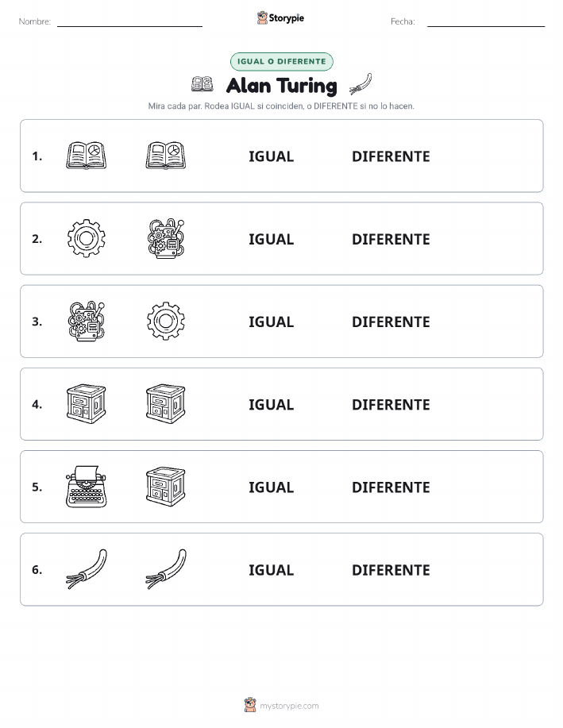The image size is (563, 728).
Task: Click the single gear icon in row 2
Action: tap(86, 238)
